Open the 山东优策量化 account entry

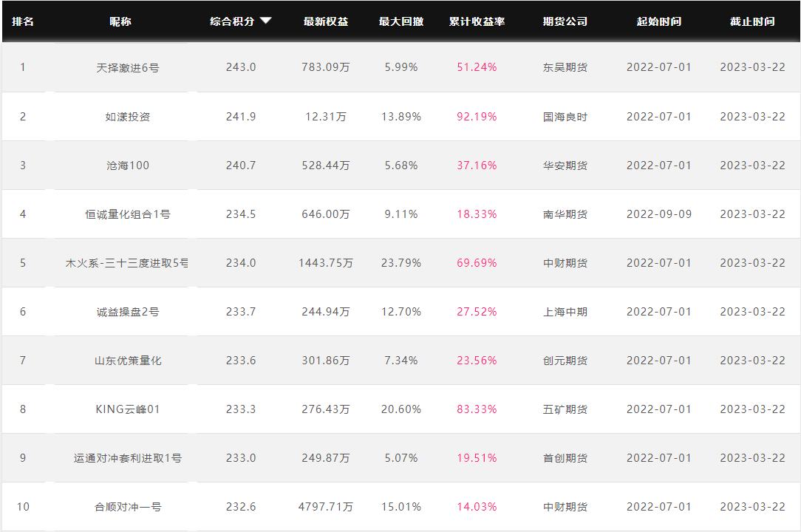[128, 361]
